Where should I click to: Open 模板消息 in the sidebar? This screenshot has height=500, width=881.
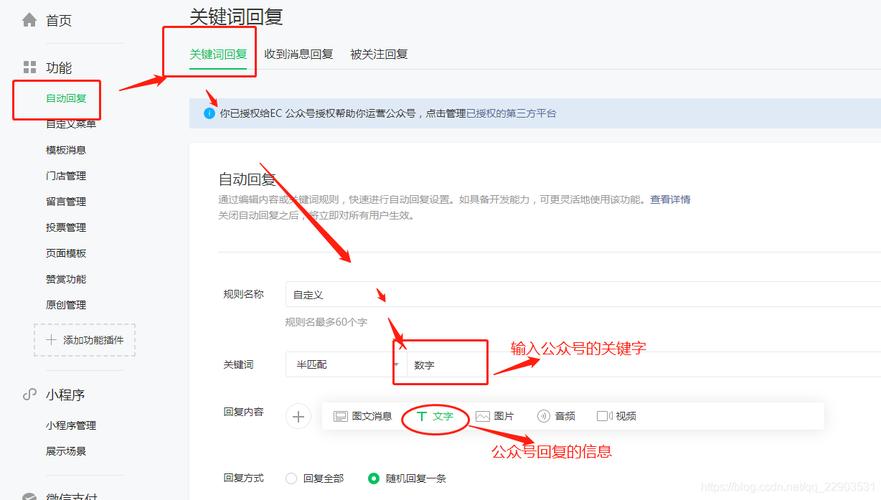pos(66,150)
